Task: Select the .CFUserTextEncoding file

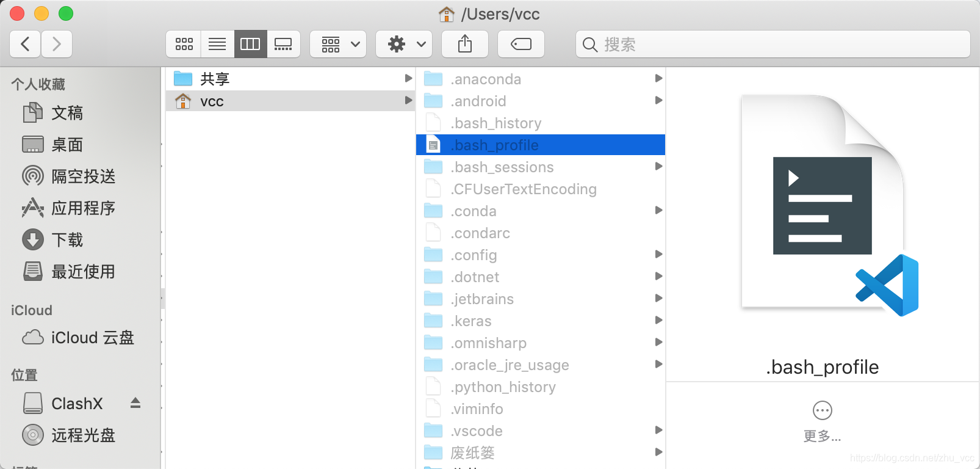Action: 541,189
